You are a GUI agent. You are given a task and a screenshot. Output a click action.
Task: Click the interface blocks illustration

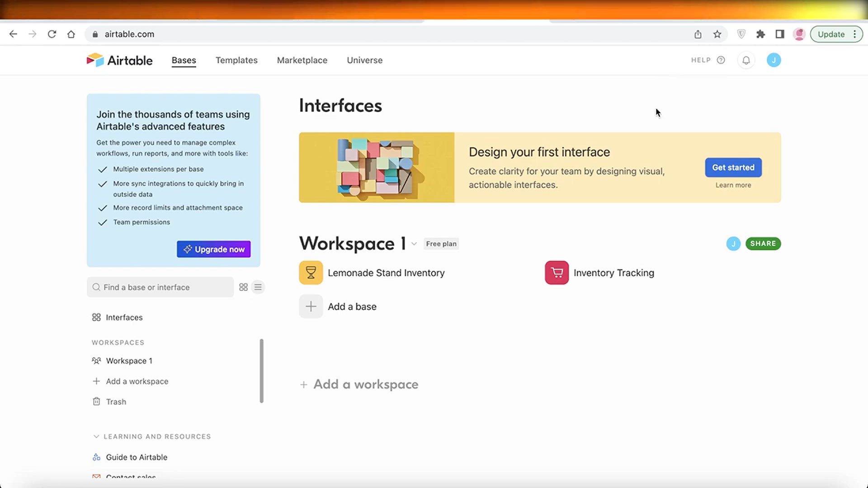pos(377,167)
